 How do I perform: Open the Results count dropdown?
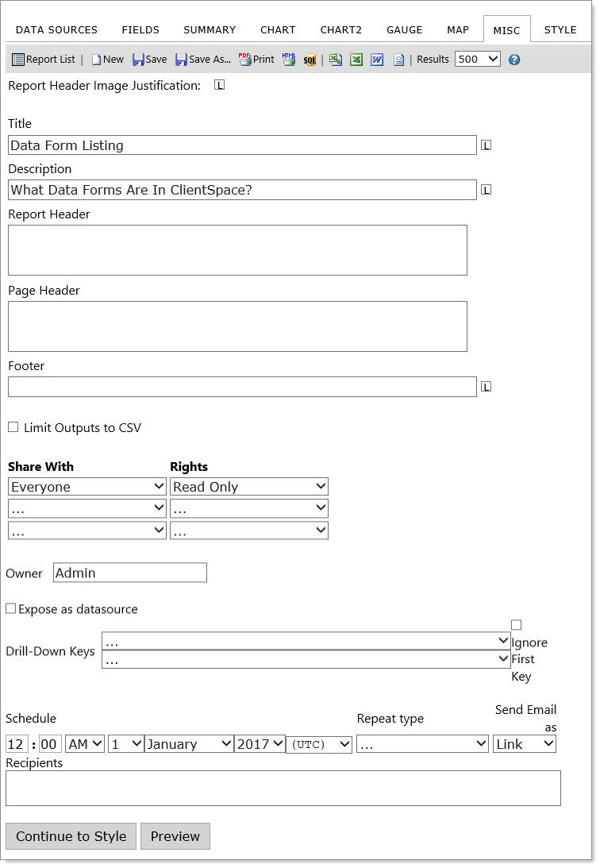478,59
